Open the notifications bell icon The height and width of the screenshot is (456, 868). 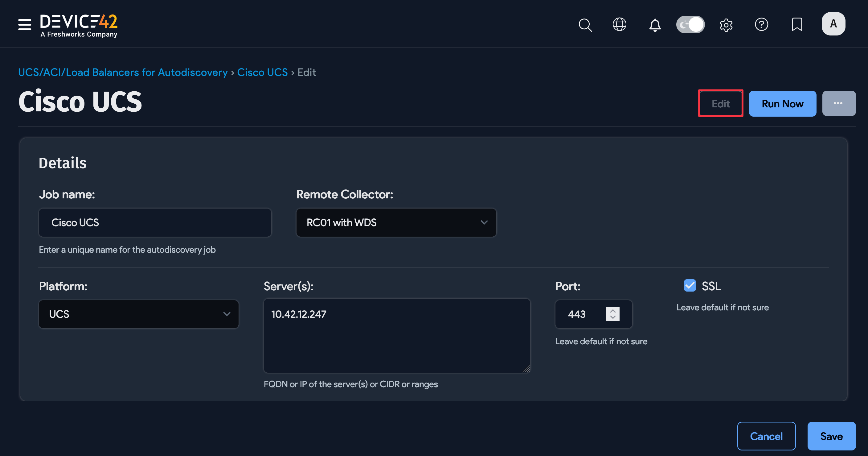pos(654,25)
